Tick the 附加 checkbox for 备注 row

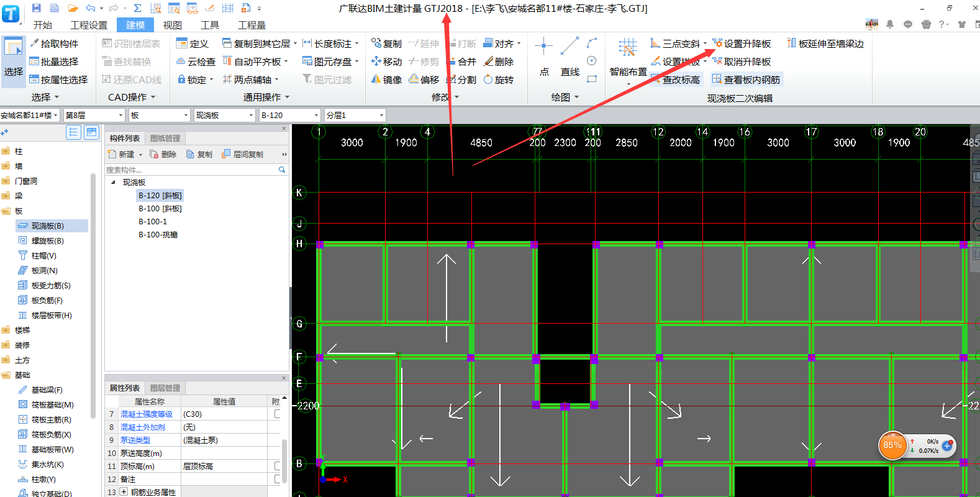pyautogui.click(x=278, y=479)
